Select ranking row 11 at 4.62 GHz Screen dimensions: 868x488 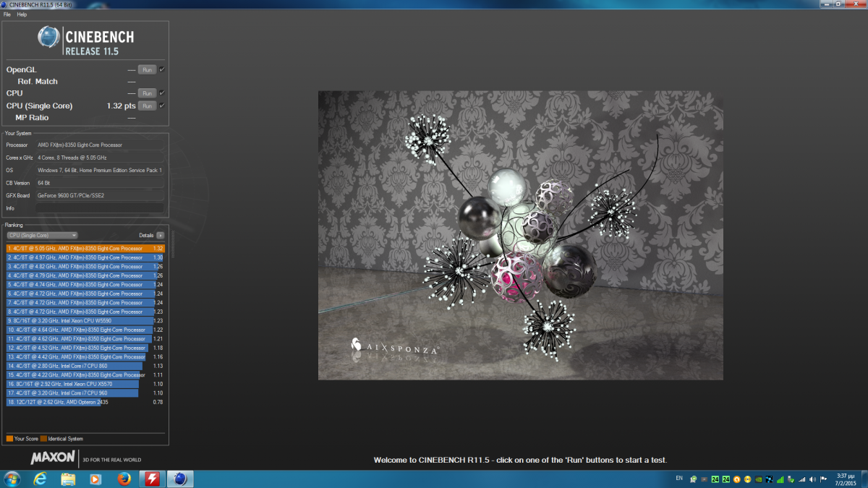(x=85, y=338)
